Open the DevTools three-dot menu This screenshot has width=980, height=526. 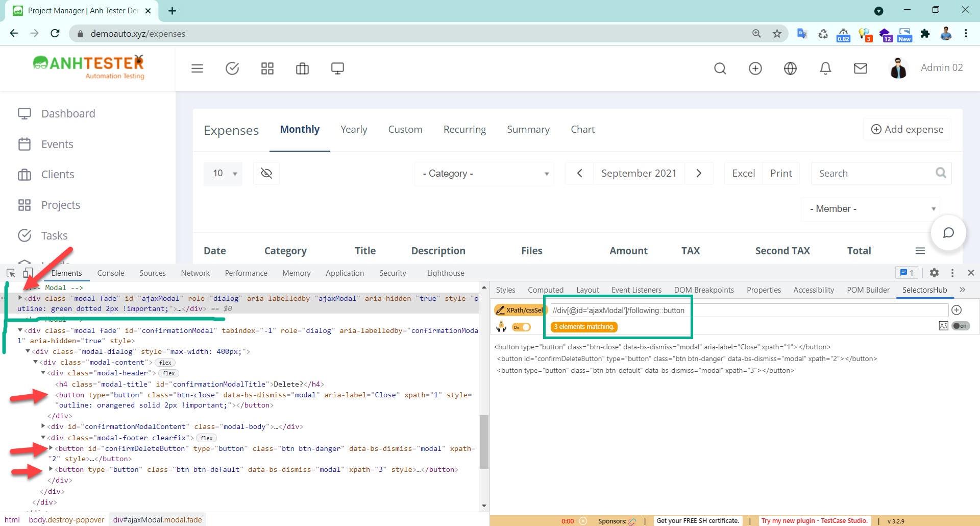tap(952, 273)
